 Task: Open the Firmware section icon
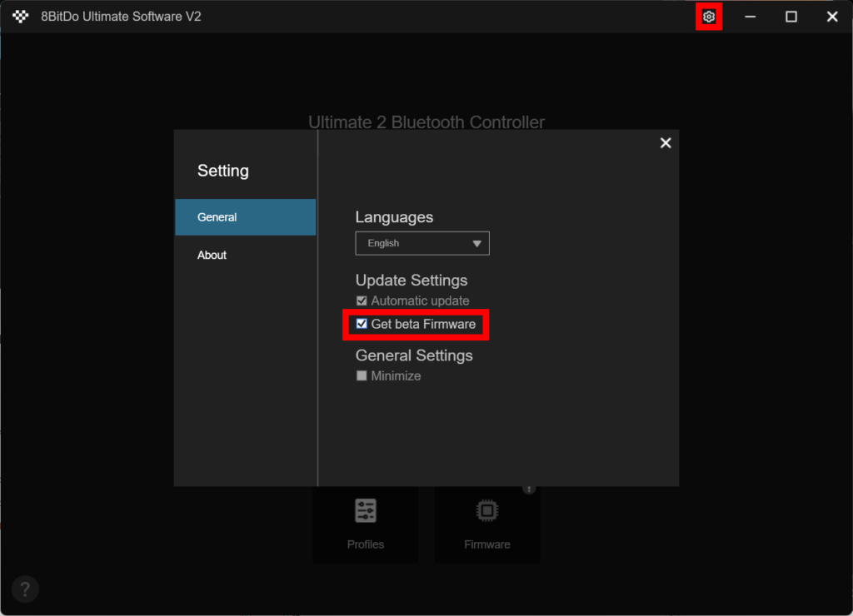click(x=486, y=510)
